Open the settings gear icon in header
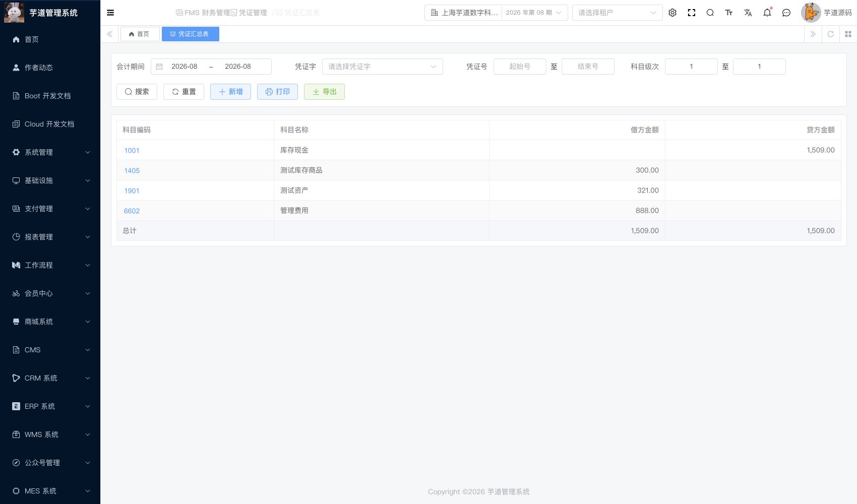 tap(672, 13)
